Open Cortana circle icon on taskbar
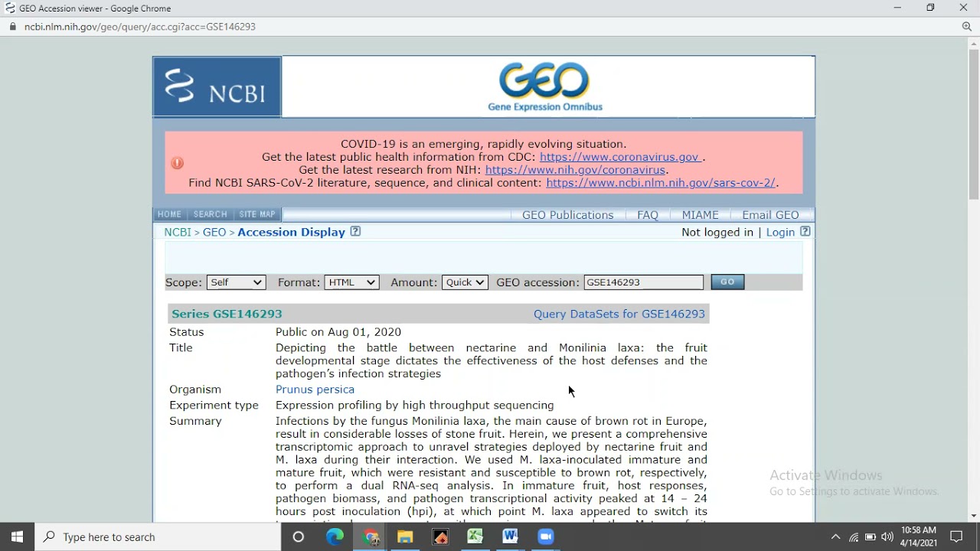 [299, 536]
